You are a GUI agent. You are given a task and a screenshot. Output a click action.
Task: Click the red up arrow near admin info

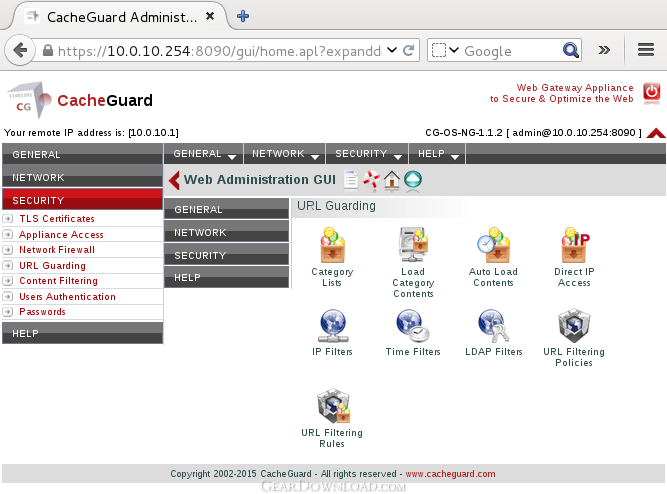[656, 133]
